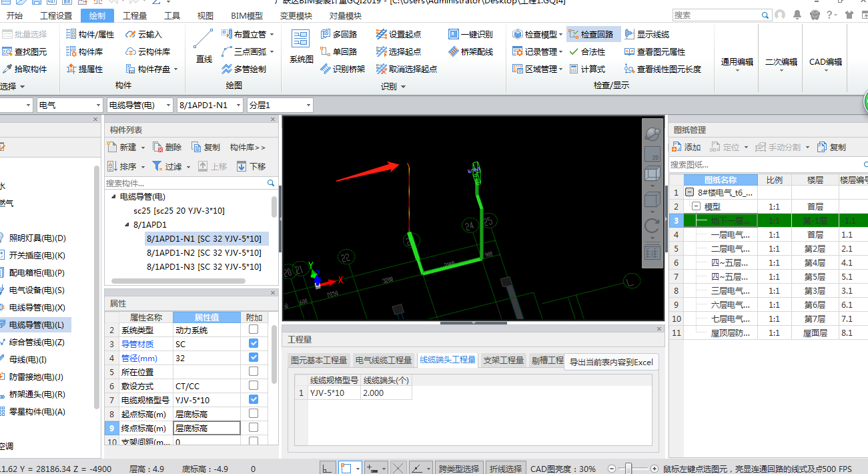Click 提属性 extract properties tool
The width and height of the screenshot is (868, 474).
tap(84, 69)
